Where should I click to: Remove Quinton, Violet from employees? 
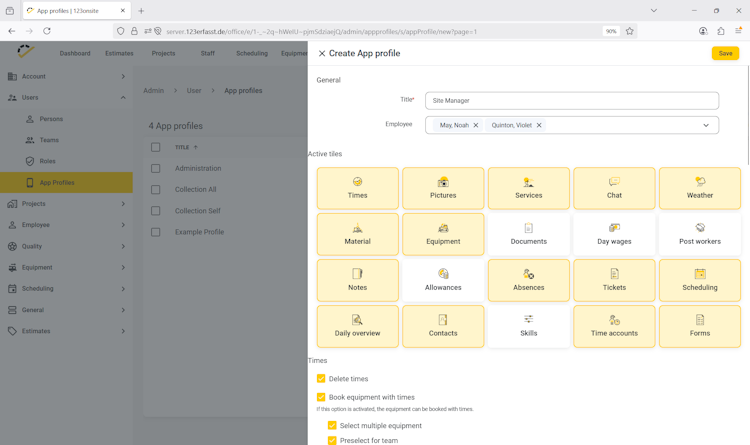point(539,125)
